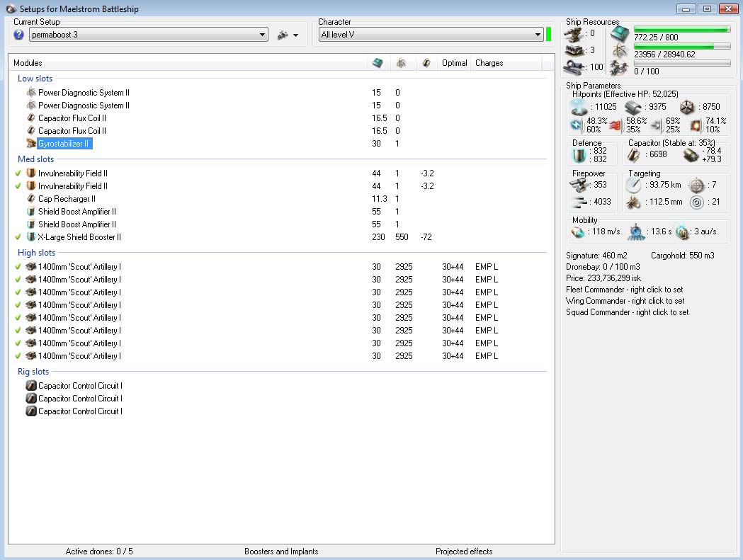Viewport: 743px width, 560px height.
Task: Click the CPU column header icon
Action: pyautogui.click(x=378, y=63)
